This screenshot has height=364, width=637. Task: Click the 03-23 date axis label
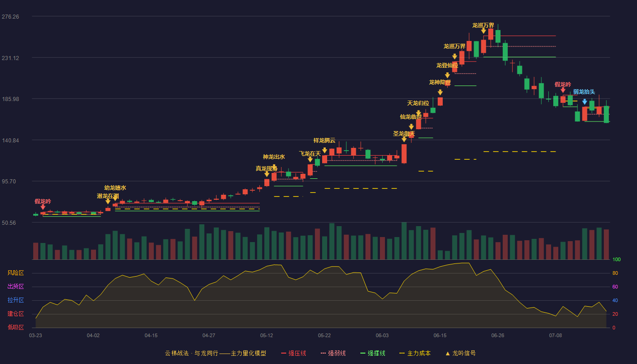click(x=35, y=335)
